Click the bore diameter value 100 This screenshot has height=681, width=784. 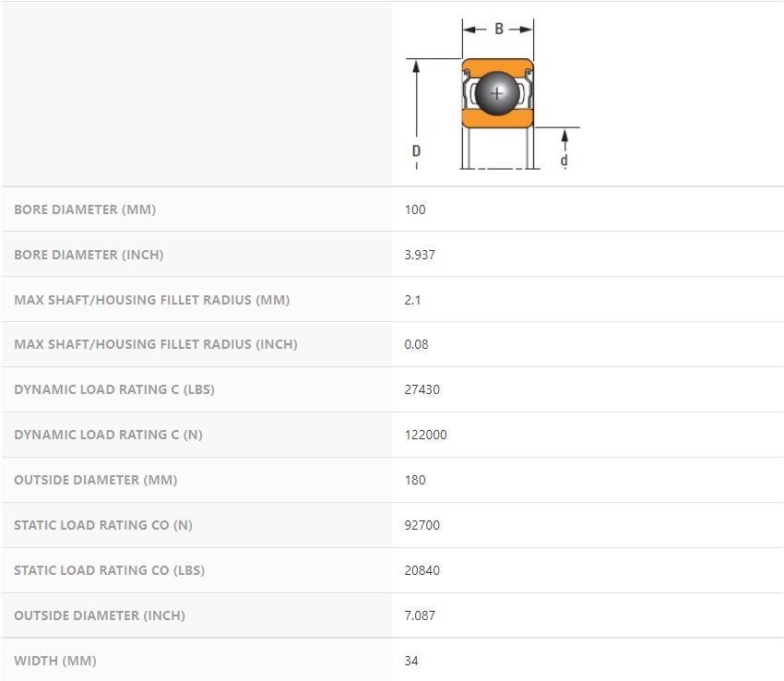pyautogui.click(x=415, y=209)
